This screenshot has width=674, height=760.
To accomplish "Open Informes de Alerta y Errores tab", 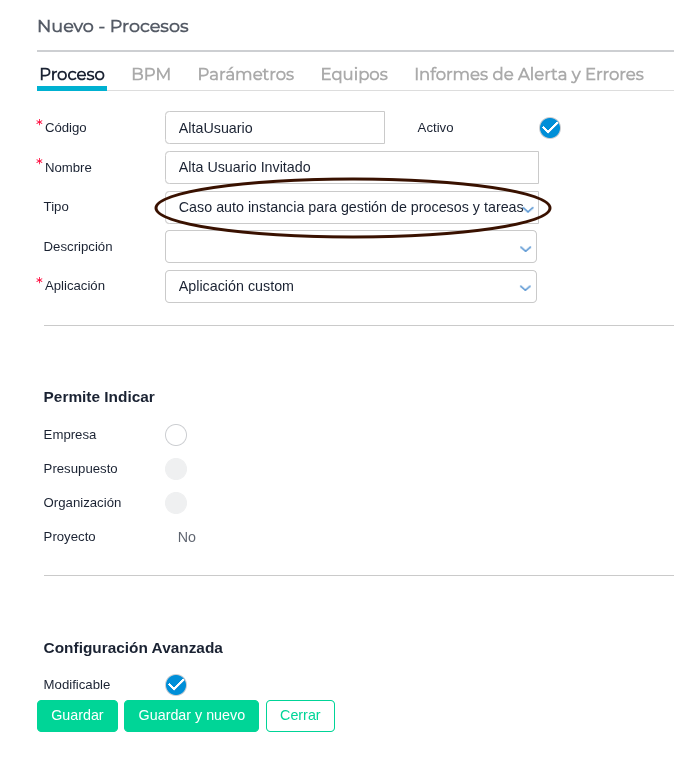I will click(528, 74).
